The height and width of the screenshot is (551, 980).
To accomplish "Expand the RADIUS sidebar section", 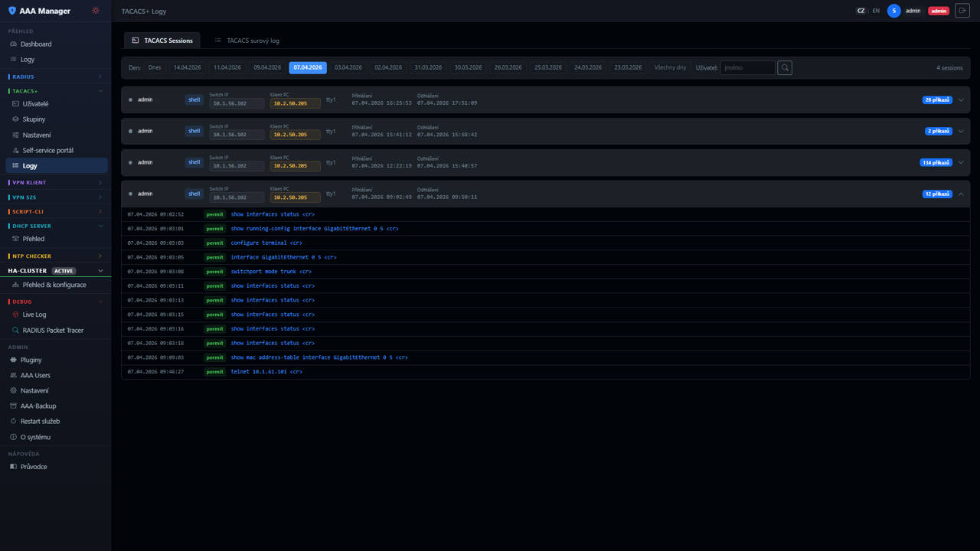I will (55, 77).
